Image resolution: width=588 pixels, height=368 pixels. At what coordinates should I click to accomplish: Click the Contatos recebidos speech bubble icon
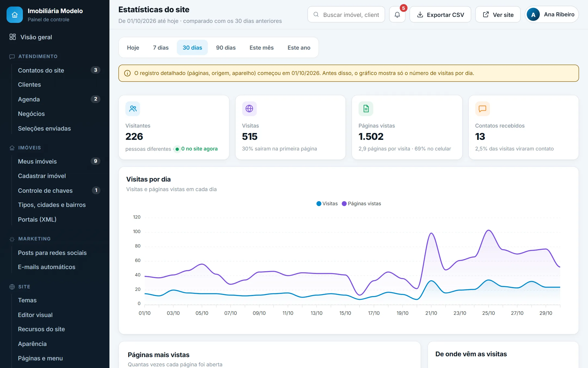coord(482,109)
